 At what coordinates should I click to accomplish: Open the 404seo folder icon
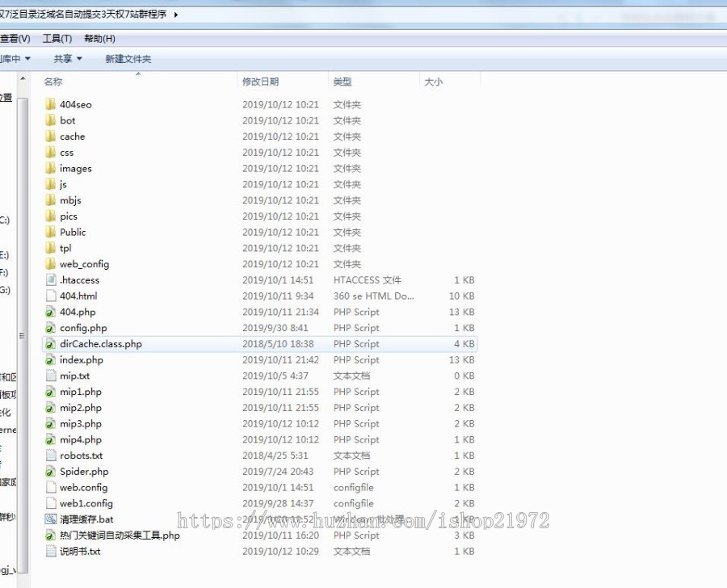tap(51, 104)
